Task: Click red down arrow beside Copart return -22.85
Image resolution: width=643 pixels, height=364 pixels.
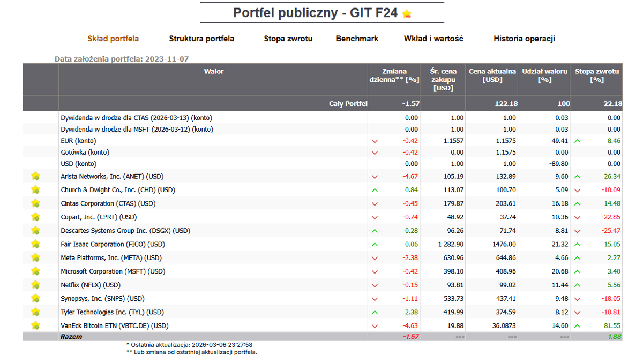Action: (x=577, y=217)
